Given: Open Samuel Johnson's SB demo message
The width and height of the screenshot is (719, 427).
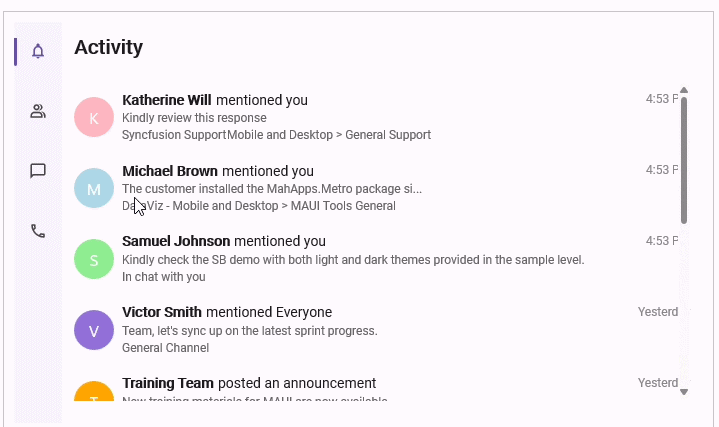Looking at the screenshot, I should click(x=352, y=259).
